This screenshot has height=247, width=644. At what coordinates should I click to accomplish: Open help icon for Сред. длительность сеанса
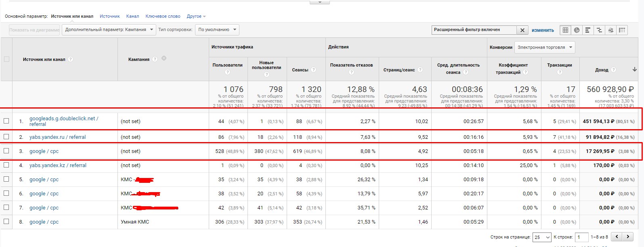click(x=466, y=72)
